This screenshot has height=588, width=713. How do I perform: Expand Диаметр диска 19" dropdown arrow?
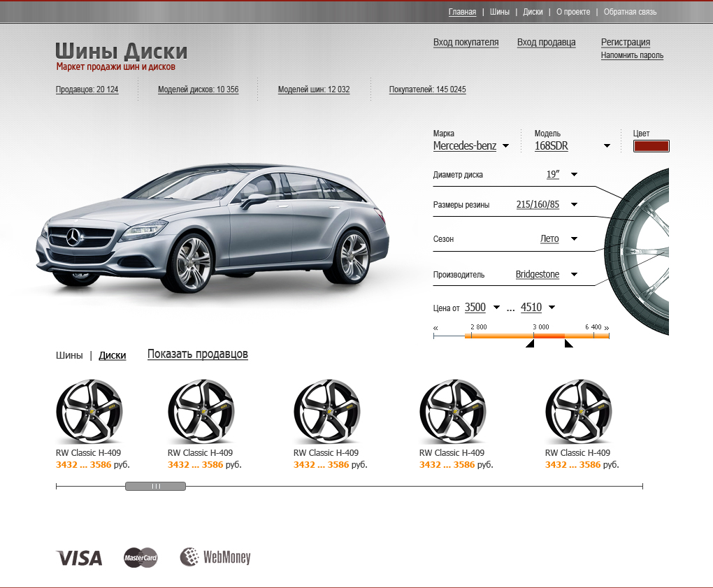click(574, 175)
